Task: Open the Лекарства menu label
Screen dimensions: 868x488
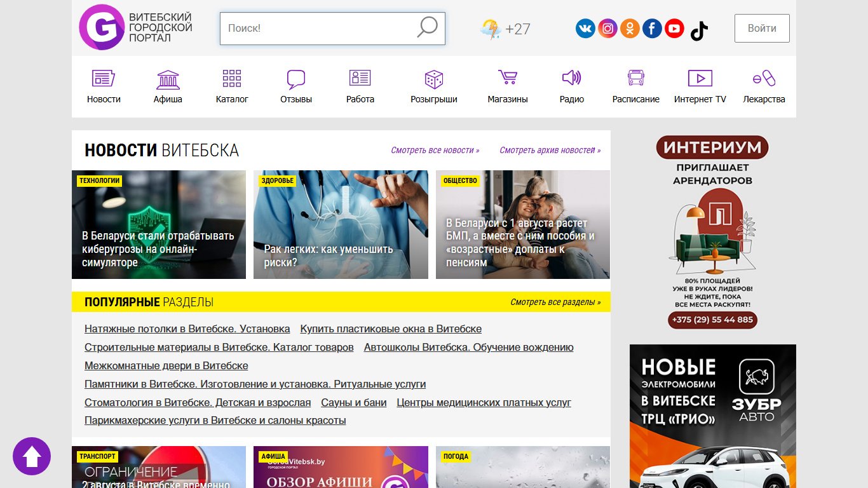Action: 764,99
